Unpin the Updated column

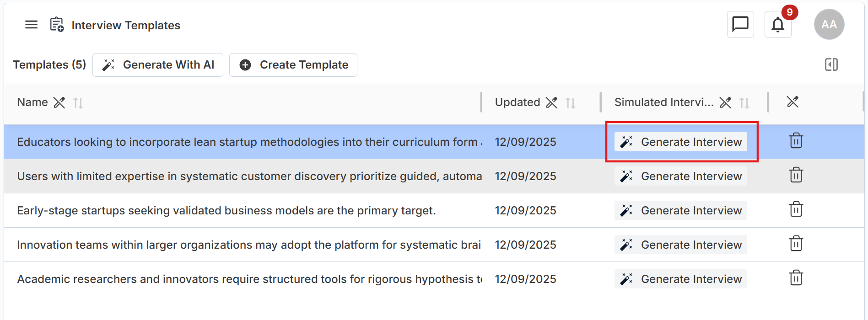coord(552,102)
